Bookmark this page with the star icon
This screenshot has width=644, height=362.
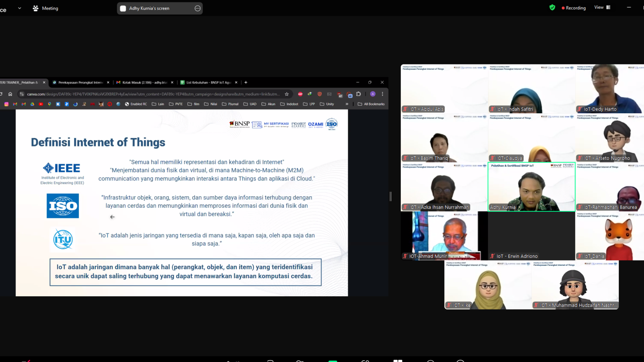click(x=287, y=94)
